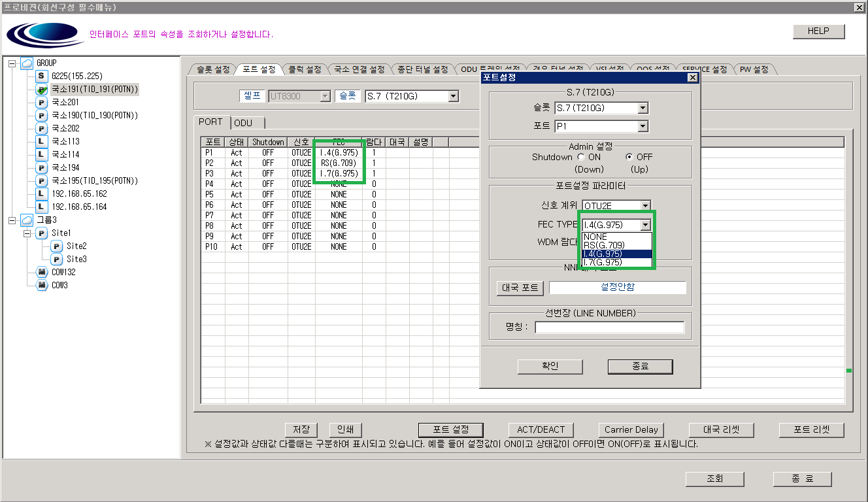This screenshot has width=868, height=502.
Task: Switch to the 클럭 설정 tab
Action: (x=305, y=69)
